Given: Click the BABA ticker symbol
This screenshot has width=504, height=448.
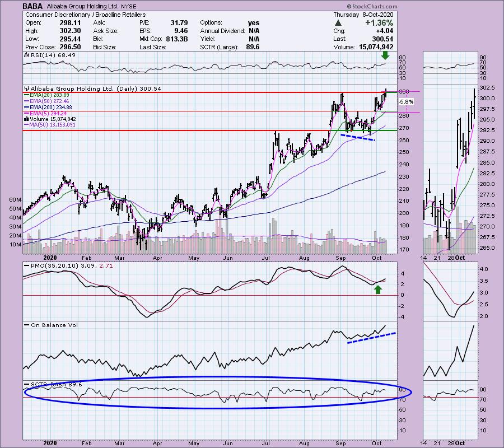Looking at the screenshot, I should 32,6.
